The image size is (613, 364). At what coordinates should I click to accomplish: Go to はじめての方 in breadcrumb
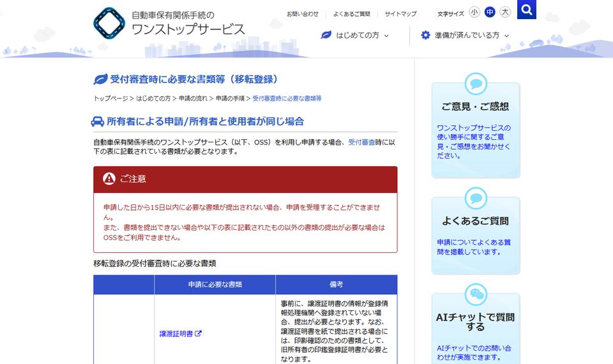tap(153, 98)
